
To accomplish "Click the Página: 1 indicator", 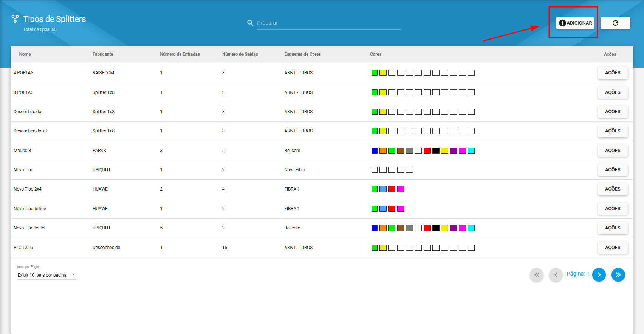I will pos(578,274).
